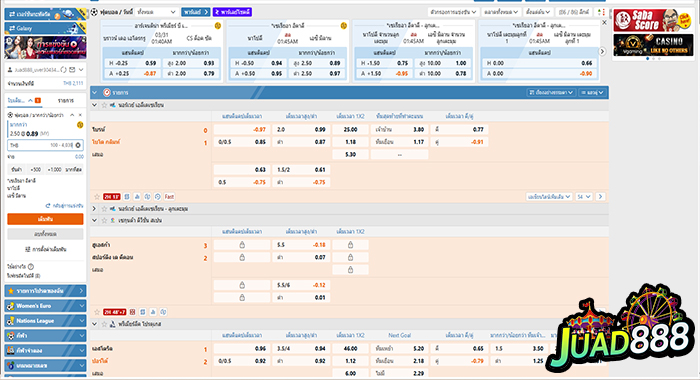Viewport: 700px width, 380px height.
Task: Expand the Nations League sidebar section
Action: click(45, 321)
